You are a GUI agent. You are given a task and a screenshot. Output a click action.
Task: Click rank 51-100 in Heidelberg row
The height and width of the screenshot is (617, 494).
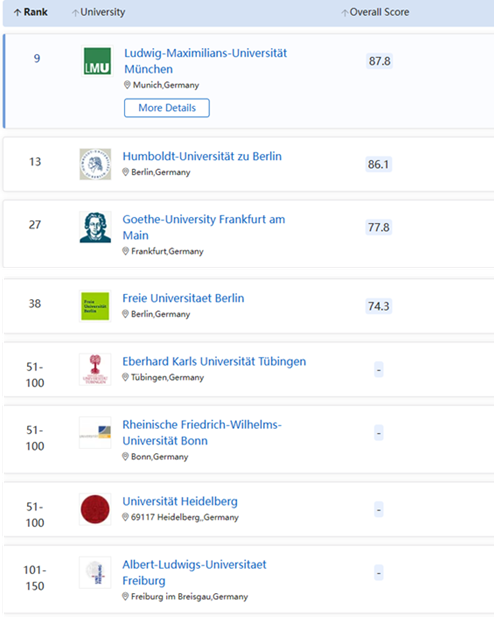coord(35,515)
